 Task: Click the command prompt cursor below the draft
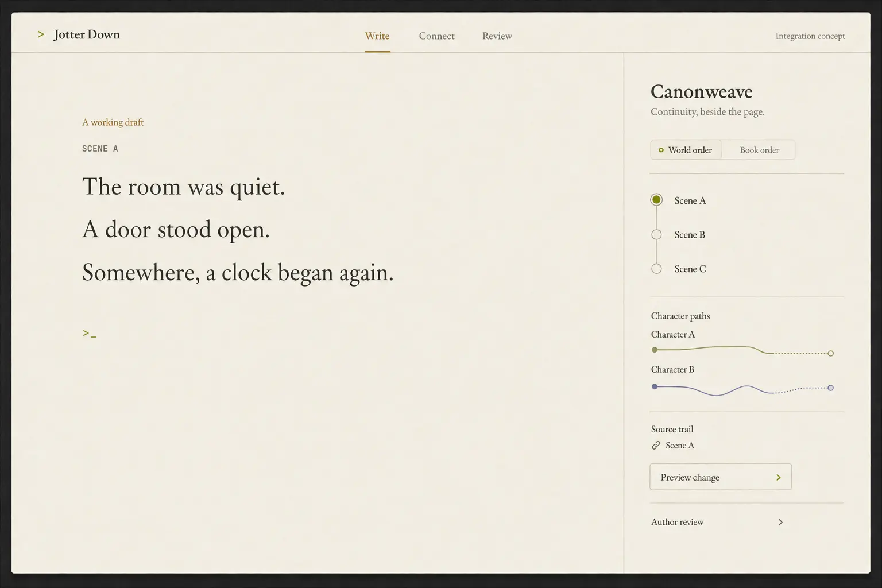pyautogui.click(x=90, y=333)
